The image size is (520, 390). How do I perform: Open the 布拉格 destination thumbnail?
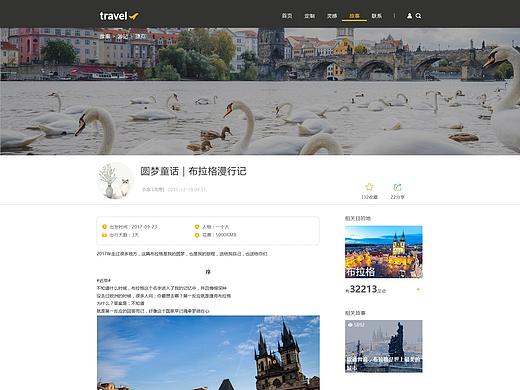click(x=384, y=252)
